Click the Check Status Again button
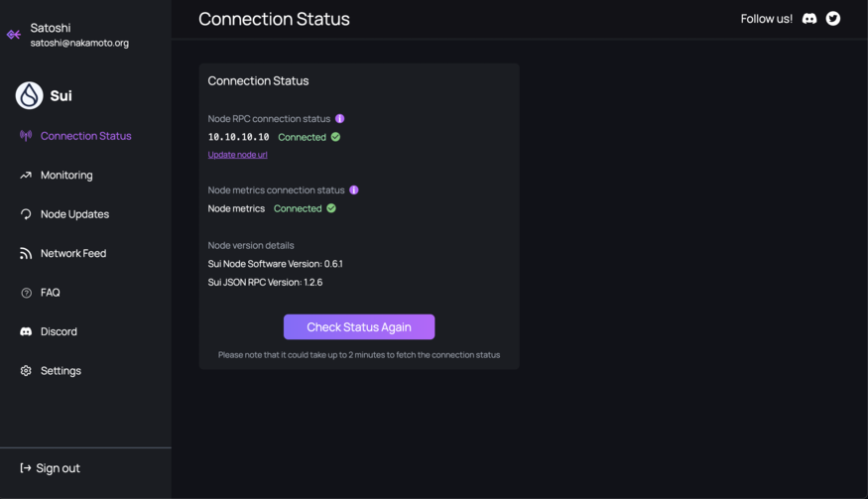Image resolution: width=868 pixels, height=499 pixels. [x=359, y=326]
